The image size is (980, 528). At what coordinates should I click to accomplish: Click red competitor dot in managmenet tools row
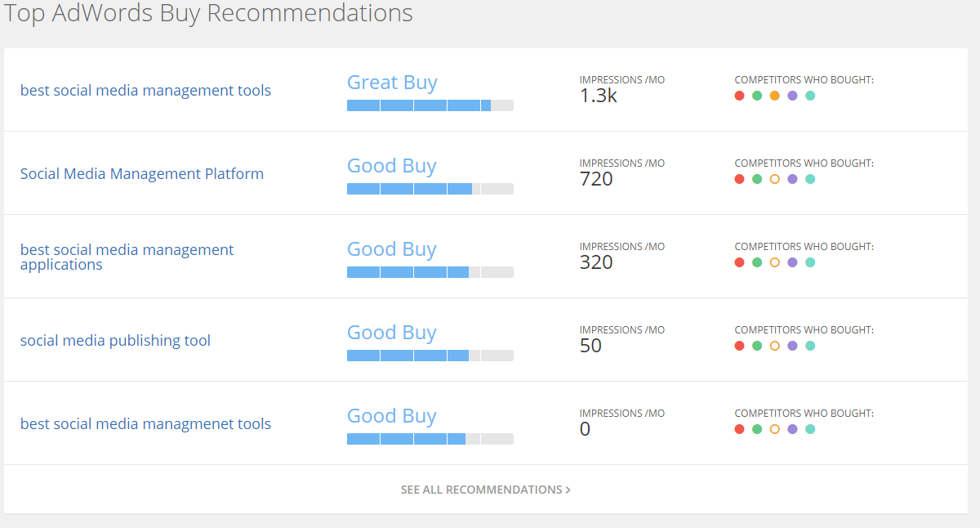tap(739, 429)
